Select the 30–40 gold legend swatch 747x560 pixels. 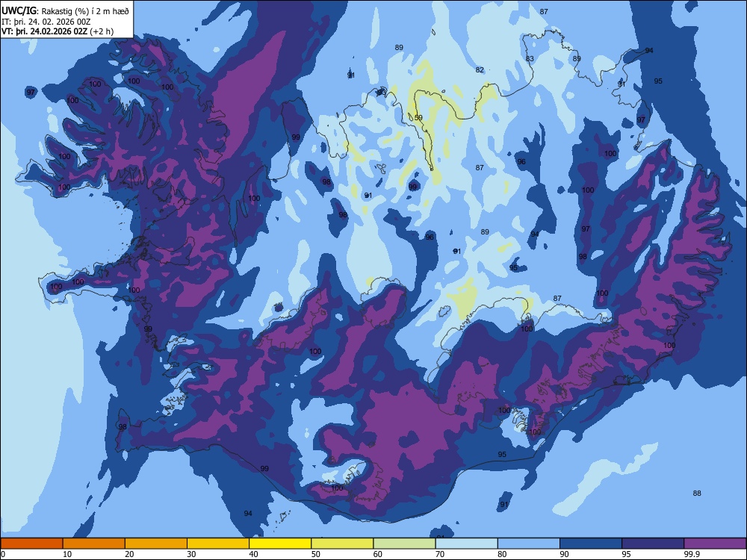tap(218, 544)
